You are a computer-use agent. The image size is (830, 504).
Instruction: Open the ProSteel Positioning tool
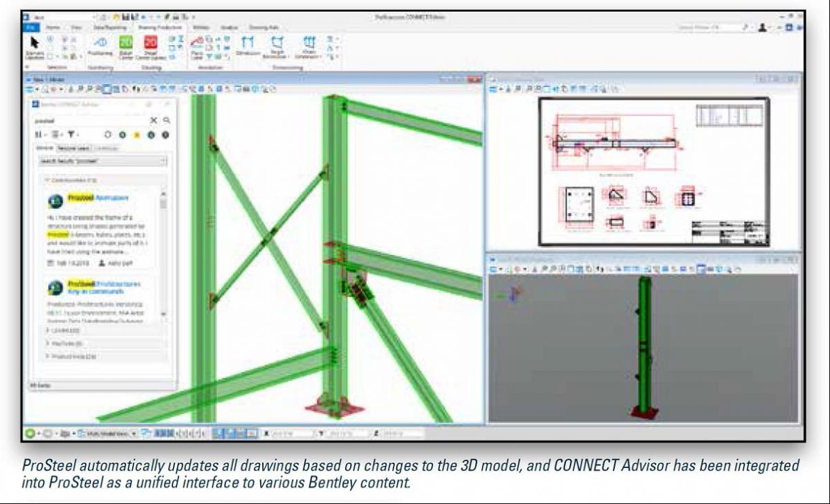click(100, 45)
